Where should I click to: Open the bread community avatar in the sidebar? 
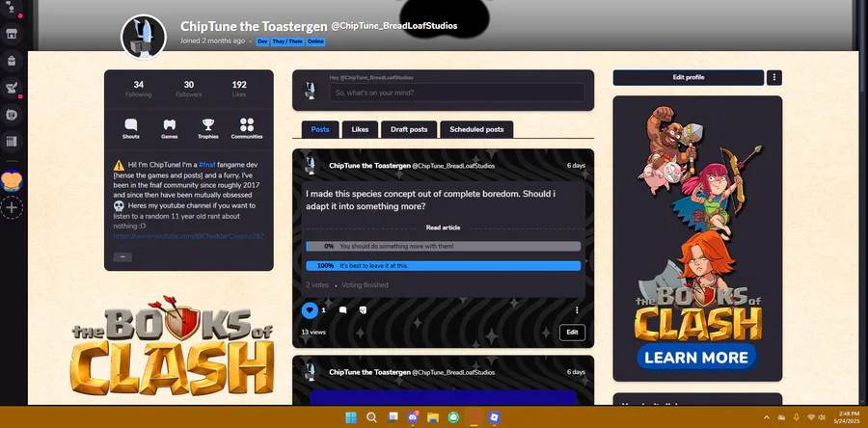[x=12, y=181]
